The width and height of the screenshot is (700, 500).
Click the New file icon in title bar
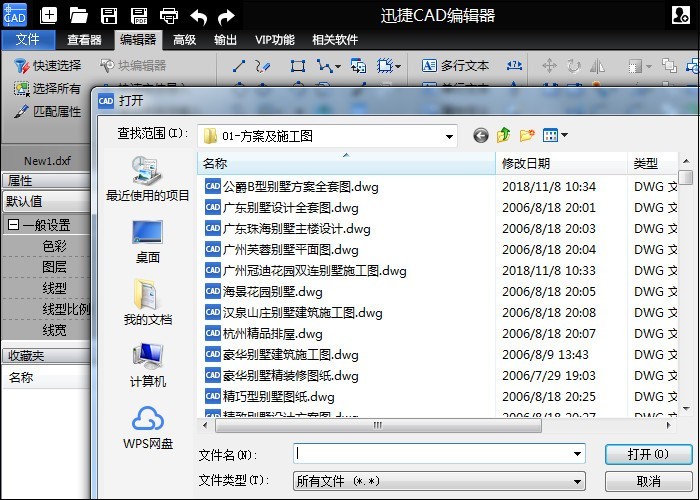click(49, 16)
